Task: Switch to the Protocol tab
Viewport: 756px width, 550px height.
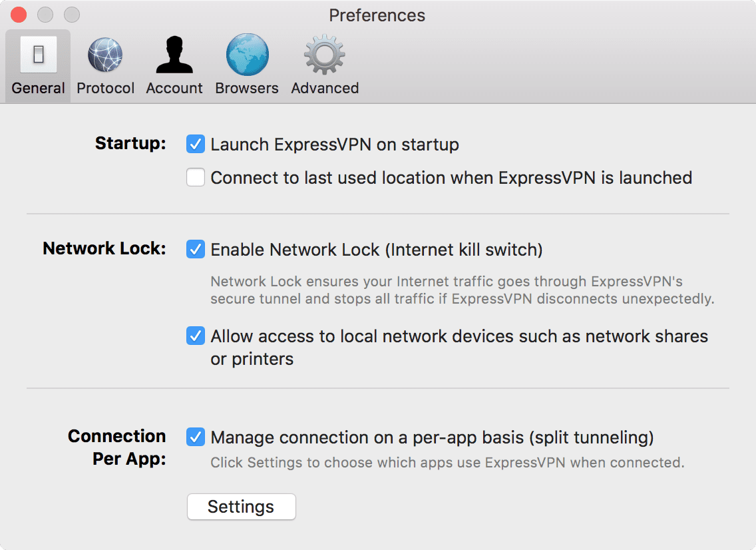Action: [105, 65]
